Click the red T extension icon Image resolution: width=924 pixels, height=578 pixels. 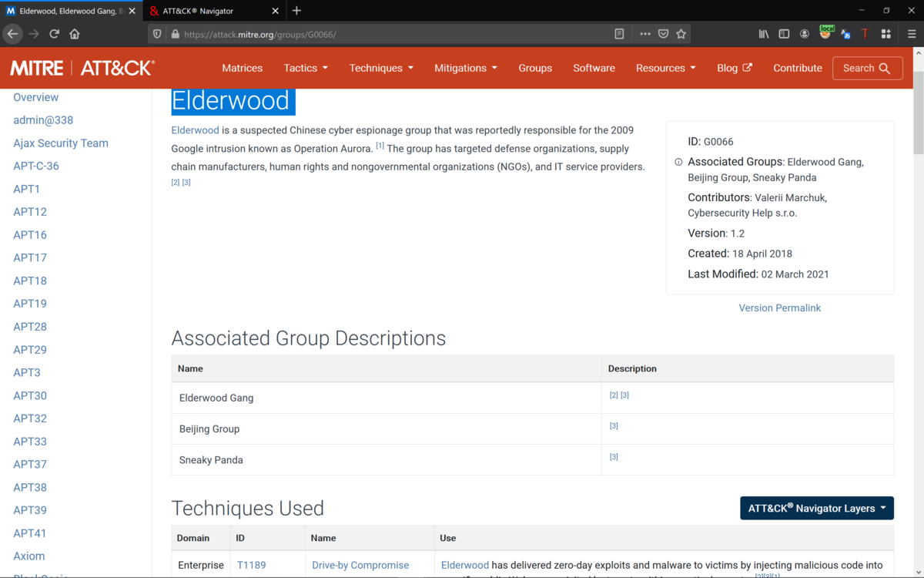coord(865,34)
